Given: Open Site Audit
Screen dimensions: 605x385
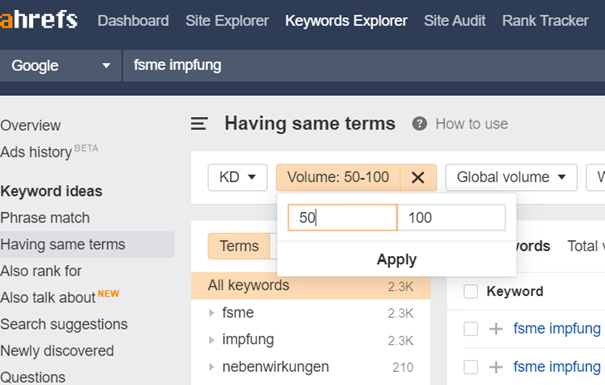Looking at the screenshot, I should click(x=455, y=21).
